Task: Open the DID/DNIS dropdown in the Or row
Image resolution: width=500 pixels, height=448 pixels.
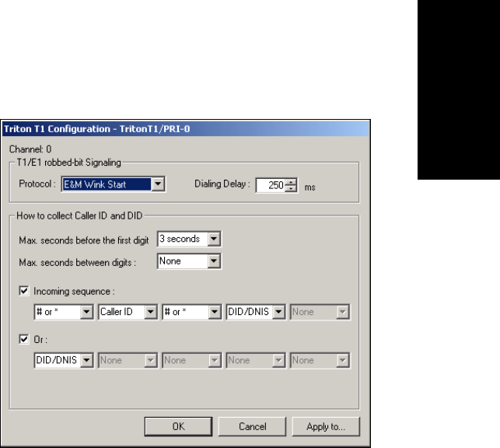Action: pyautogui.click(x=64, y=360)
